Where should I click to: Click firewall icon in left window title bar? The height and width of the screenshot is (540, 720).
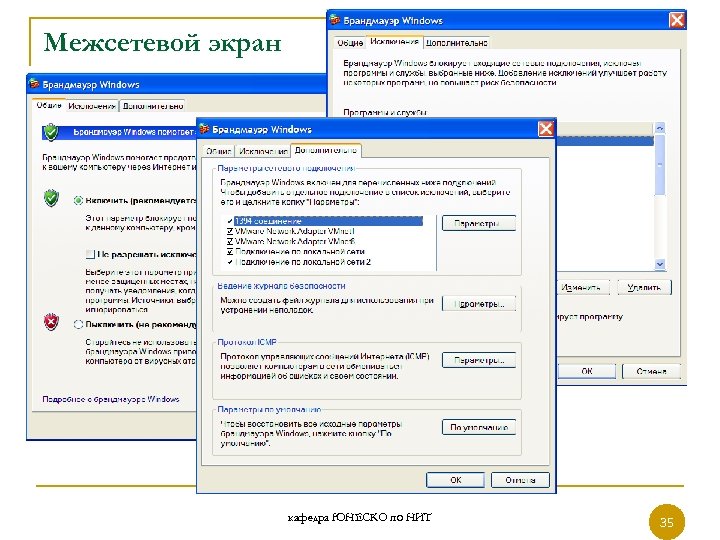coord(34,84)
